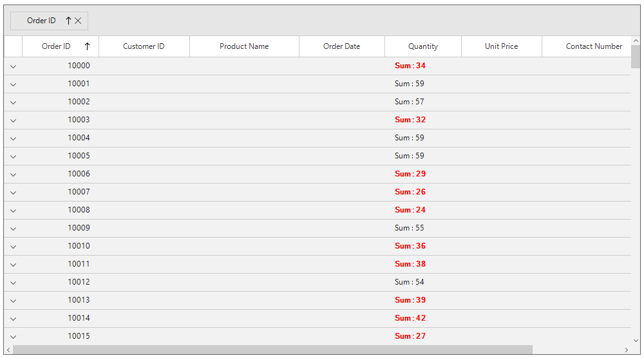Expand group row 10003
The height and width of the screenshot is (358, 644).
click(x=13, y=120)
